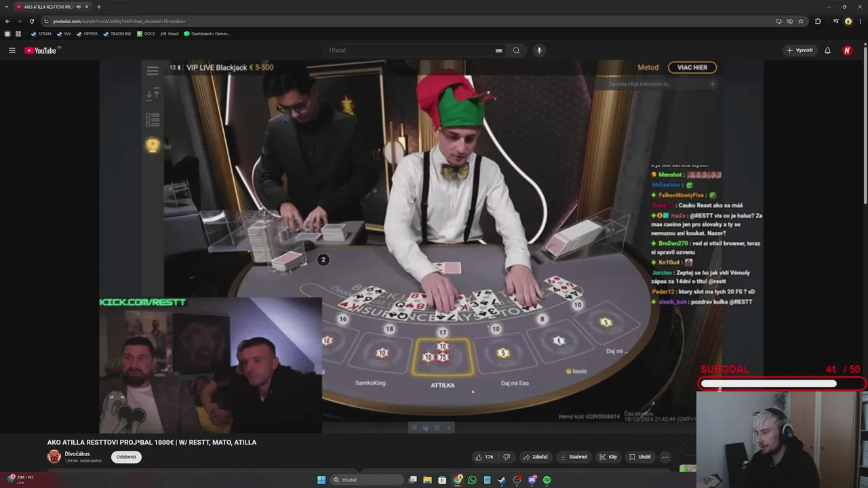Open the tab groups grid icon in bookmarks bar
Viewport: 868px width, 488px height.
[x=18, y=33]
